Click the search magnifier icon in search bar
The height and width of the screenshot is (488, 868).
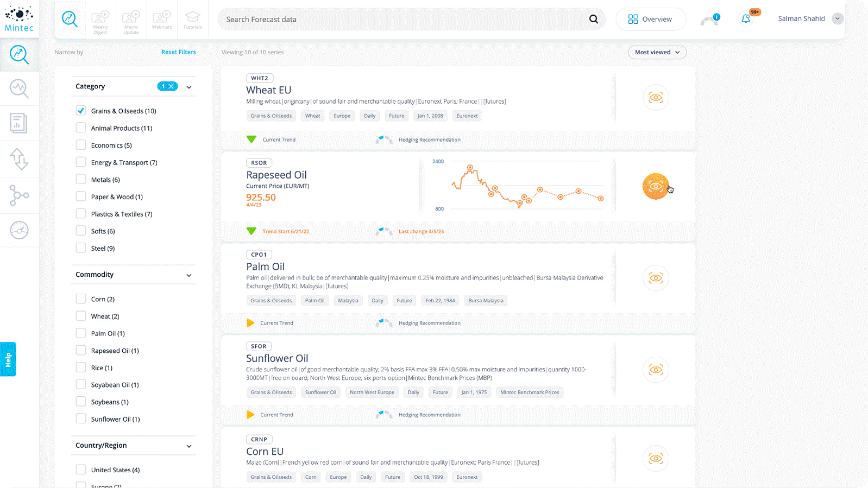593,20
